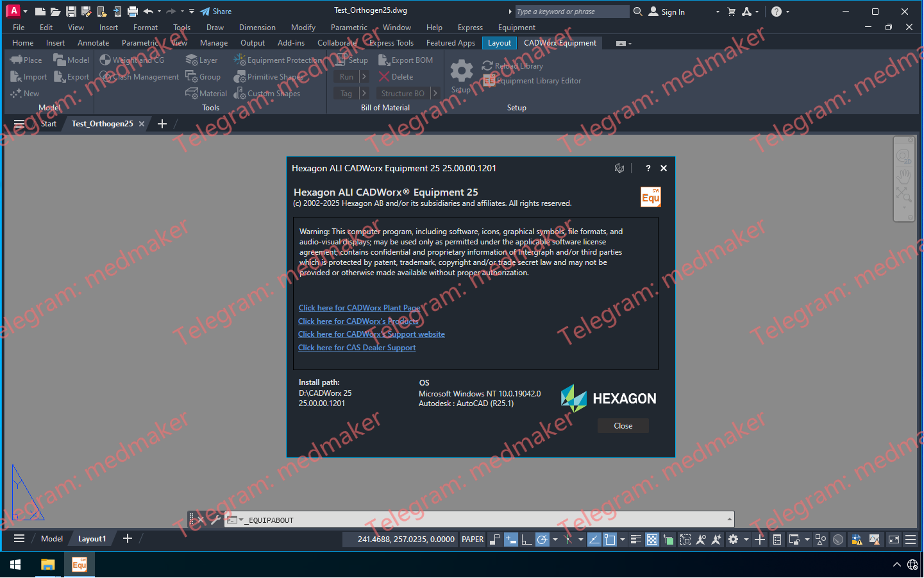The image size is (924, 578).
Task: Toggle Object Snap square icon in status bar
Action: pos(610,540)
